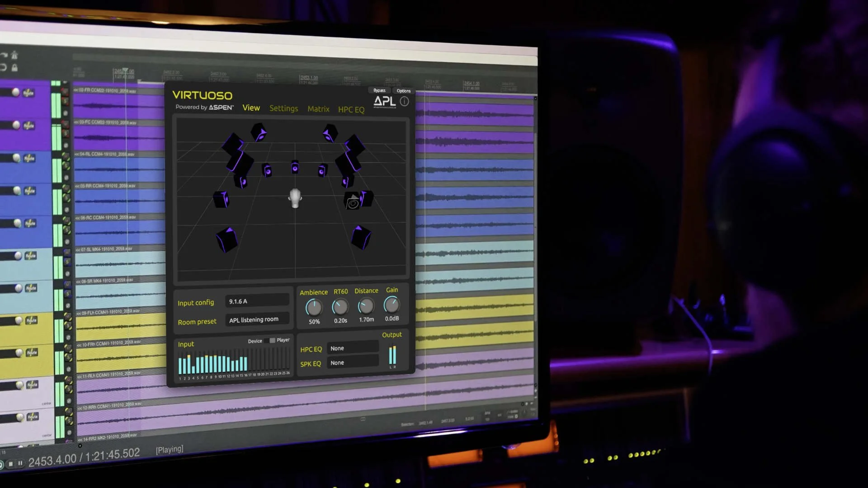Click the Ambience knob
Image resolution: width=868 pixels, height=488 pixels.
click(314, 308)
